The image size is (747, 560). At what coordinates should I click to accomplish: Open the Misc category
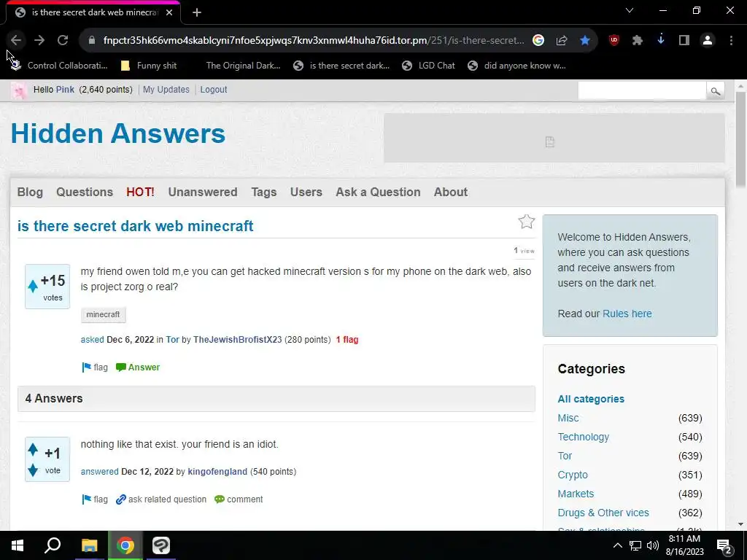568,418
